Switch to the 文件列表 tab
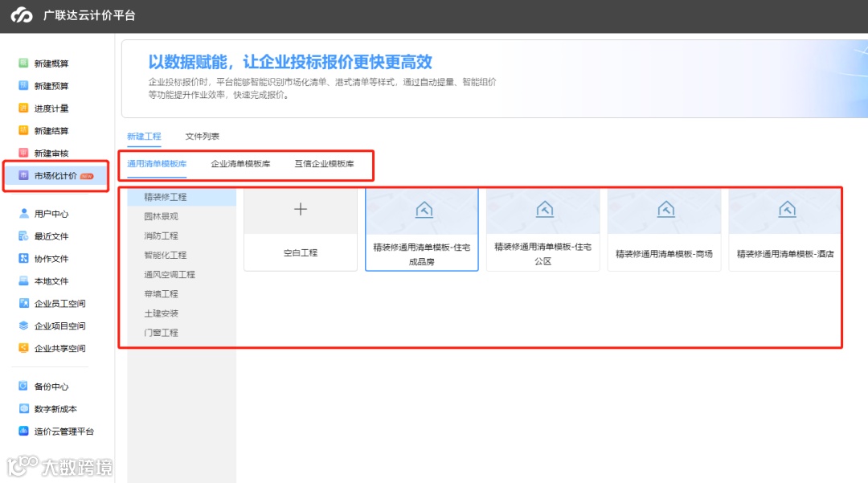Image resolution: width=868 pixels, height=483 pixels. (202, 136)
